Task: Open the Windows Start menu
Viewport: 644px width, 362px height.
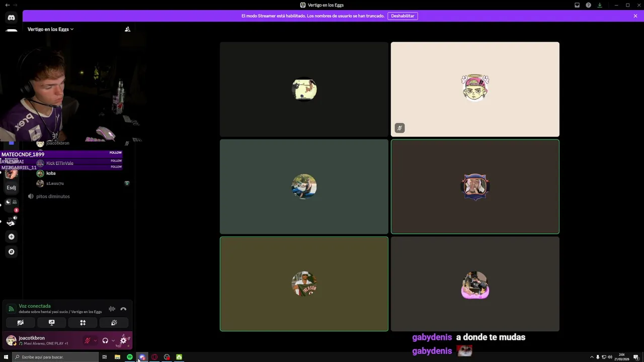Action: pyautogui.click(x=6, y=357)
